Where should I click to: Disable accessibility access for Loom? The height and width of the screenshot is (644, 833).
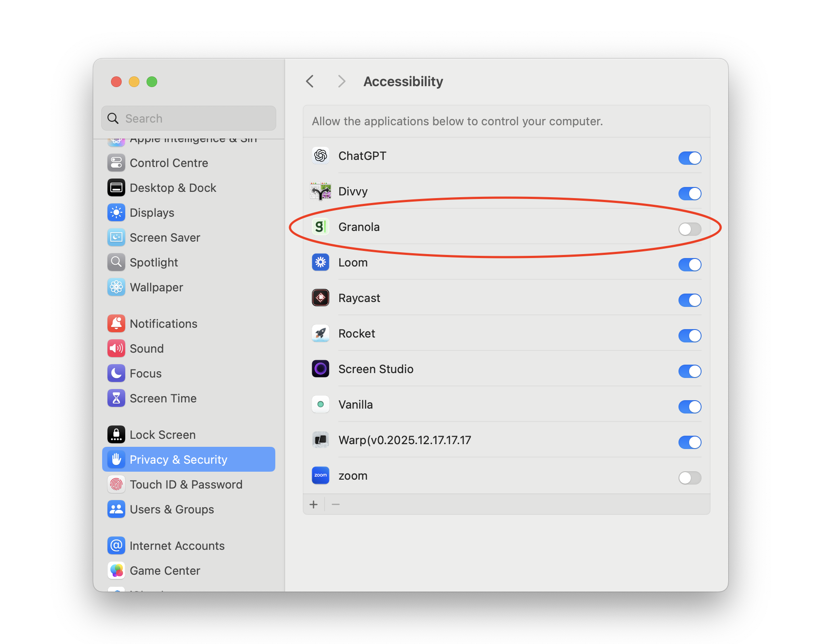click(690, 264)
